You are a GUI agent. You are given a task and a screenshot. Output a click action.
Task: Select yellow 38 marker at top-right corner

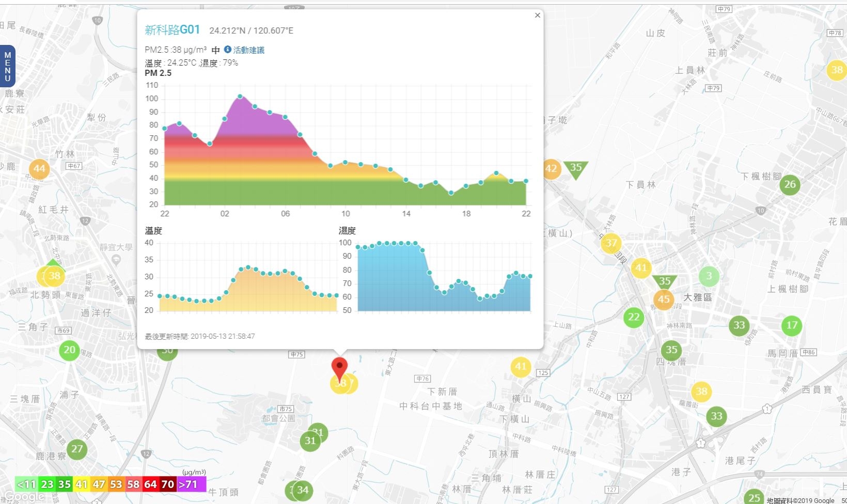[x=837, y=70]
